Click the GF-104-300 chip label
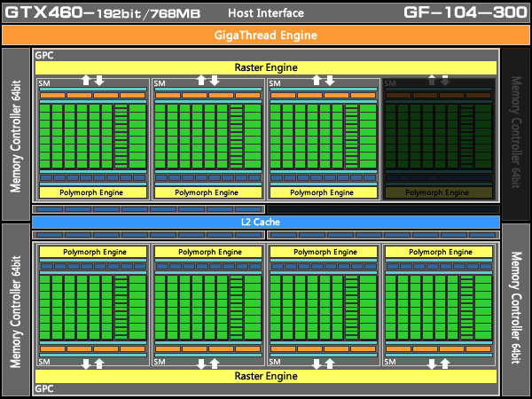 point(465,12)
